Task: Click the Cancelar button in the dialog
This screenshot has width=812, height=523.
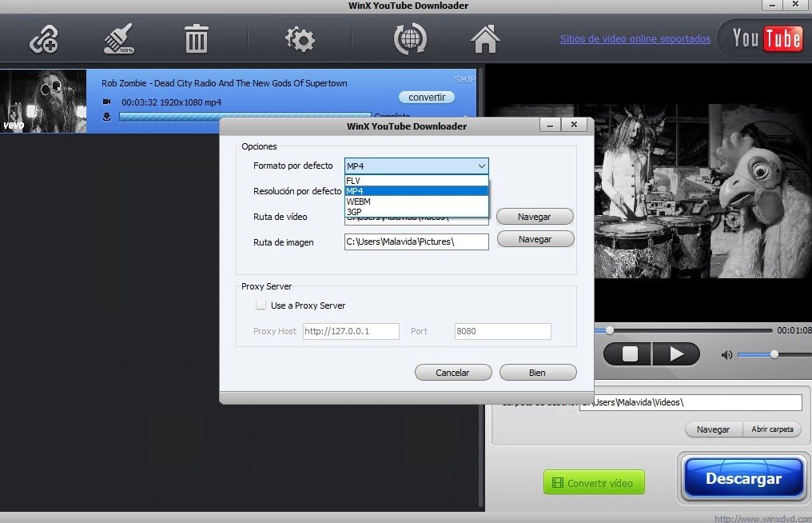Action: tap(453, 372)
